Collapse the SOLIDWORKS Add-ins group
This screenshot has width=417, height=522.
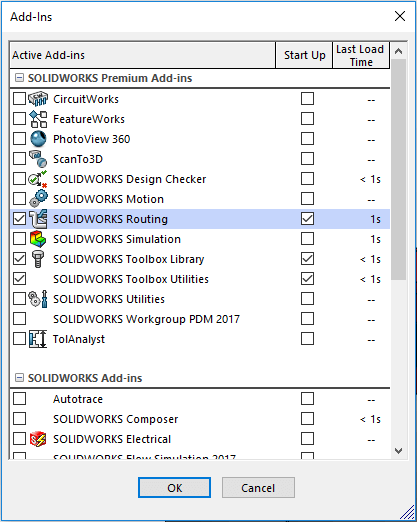coord(20,378)
